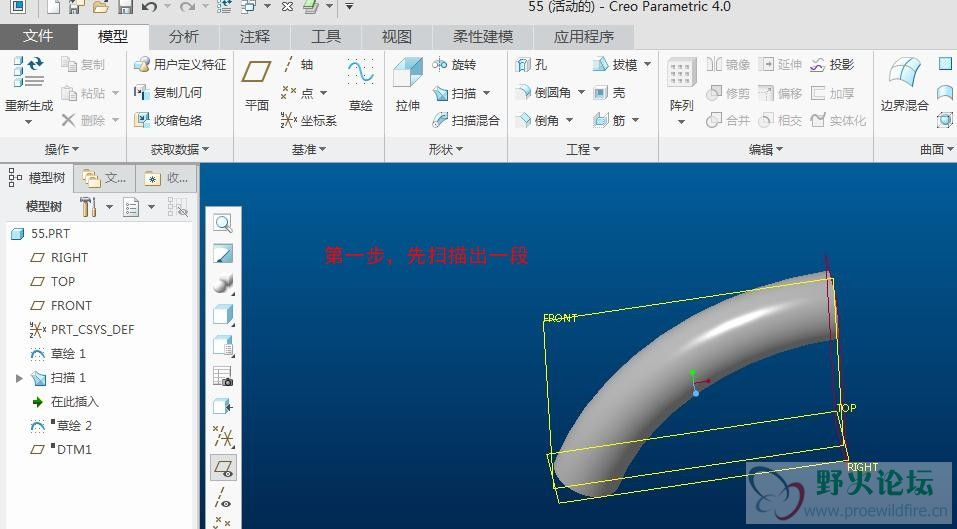Select the Extrude (拉伸) tool
This screenshot has width=957, height=529.
tap(407, 84)
